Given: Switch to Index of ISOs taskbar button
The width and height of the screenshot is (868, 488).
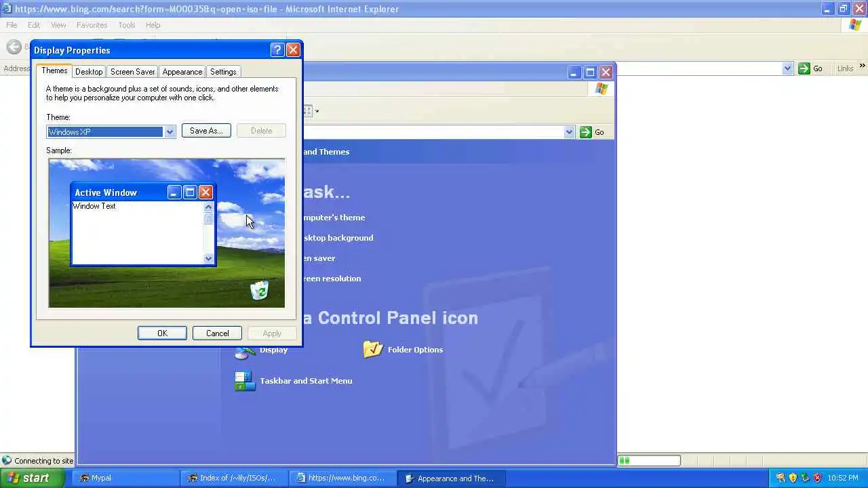Looking at the screenshot, I should (x=234, y=478).
